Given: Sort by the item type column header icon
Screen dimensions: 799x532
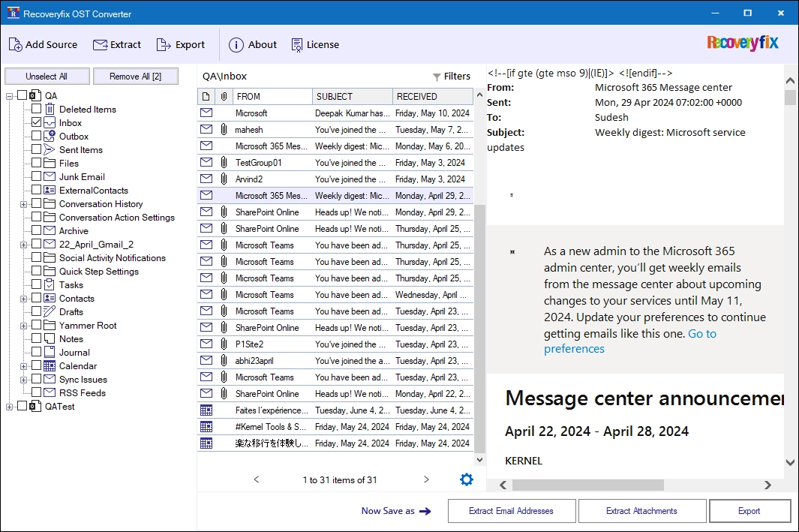Looking at the screenshot, I should coord(206,96).
